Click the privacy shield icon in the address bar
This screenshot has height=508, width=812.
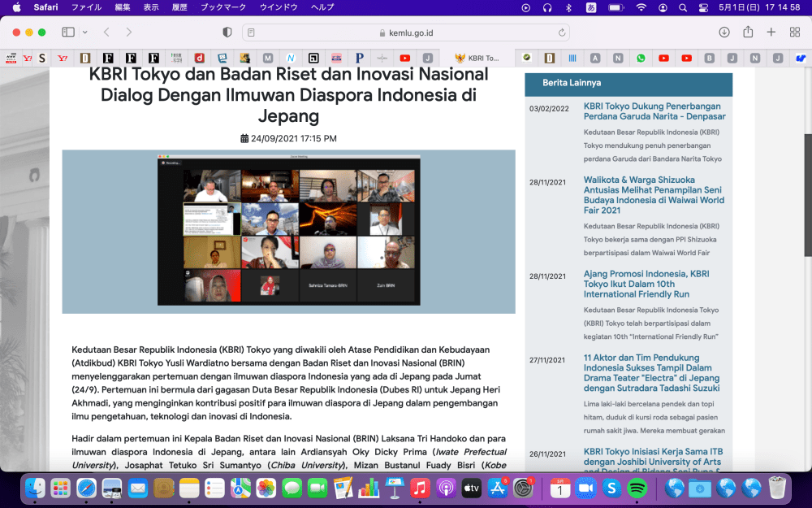pyautogui.click(x=227, y=32)
